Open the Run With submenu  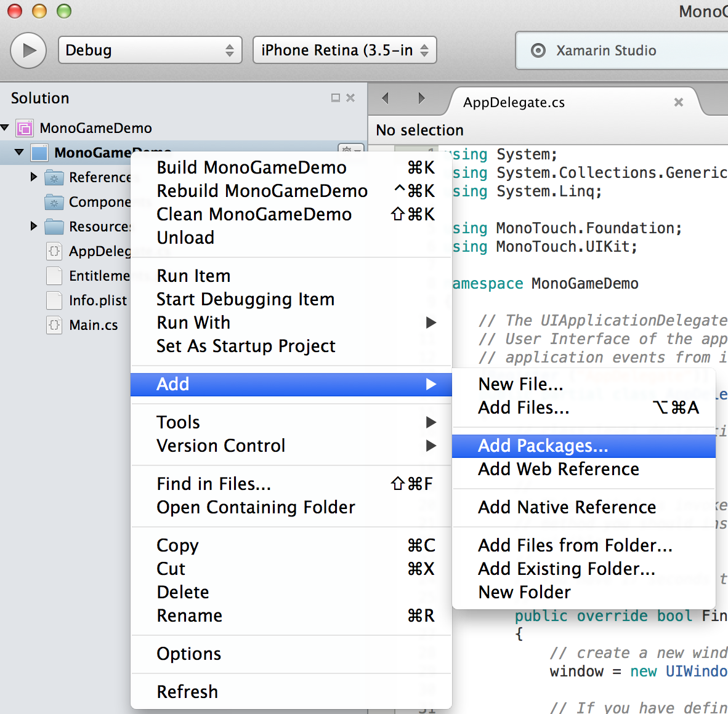[x=291, y=323]
